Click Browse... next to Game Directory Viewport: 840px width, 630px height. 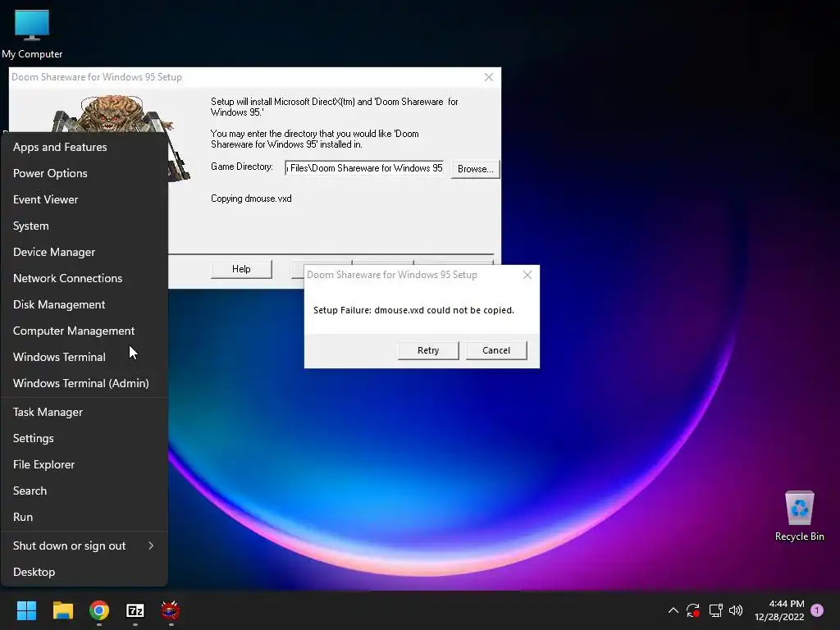475,169
